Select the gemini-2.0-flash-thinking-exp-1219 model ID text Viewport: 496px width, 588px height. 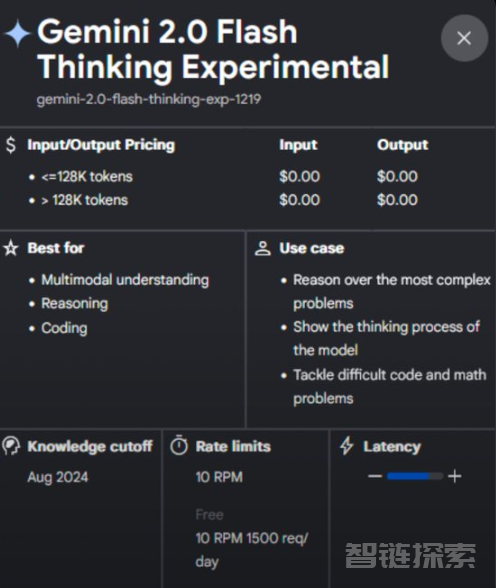tap(149, 99)
